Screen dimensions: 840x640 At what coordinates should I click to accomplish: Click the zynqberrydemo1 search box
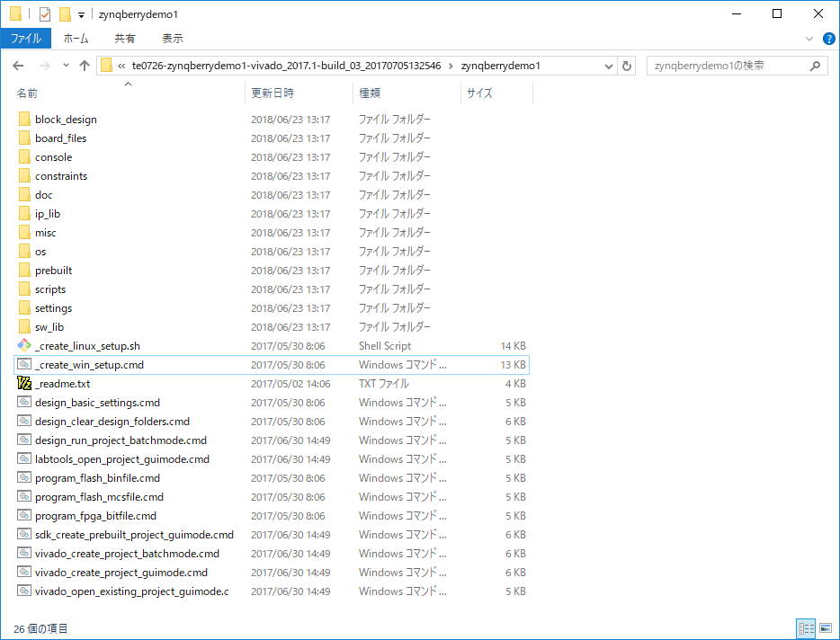coord(728,66)
